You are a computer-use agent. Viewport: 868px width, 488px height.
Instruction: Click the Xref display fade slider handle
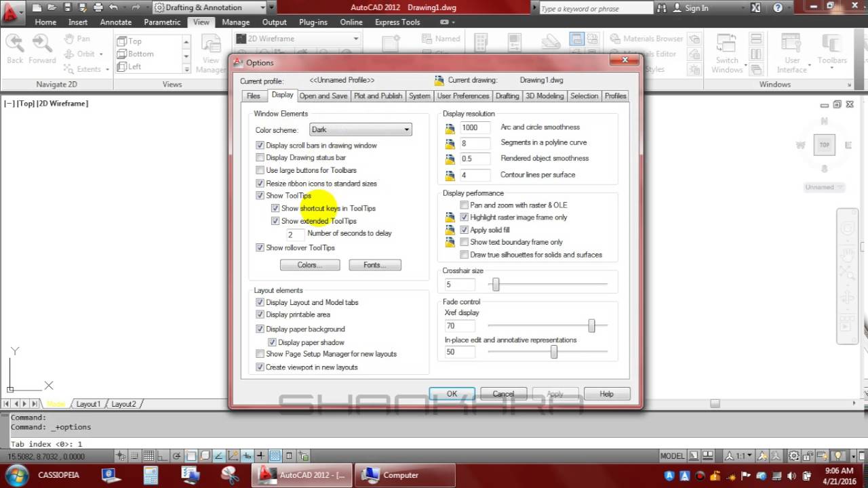click(x=591, y=326)
